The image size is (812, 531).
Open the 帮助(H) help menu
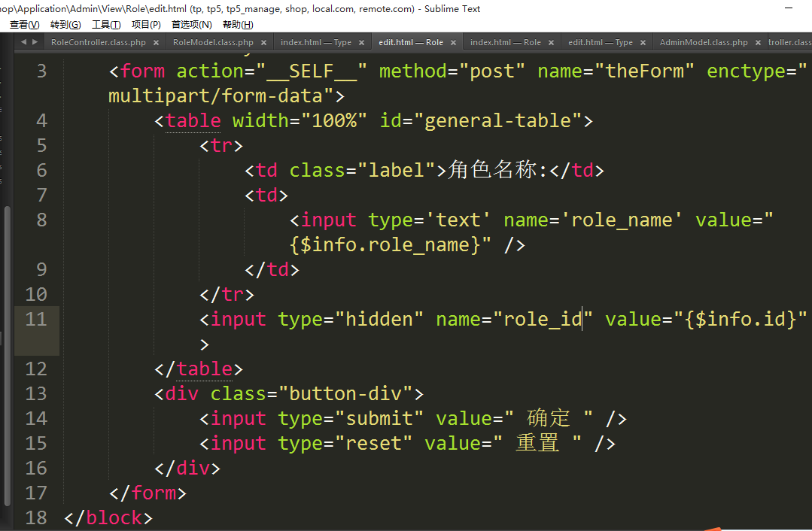click(x=237, y=25)
